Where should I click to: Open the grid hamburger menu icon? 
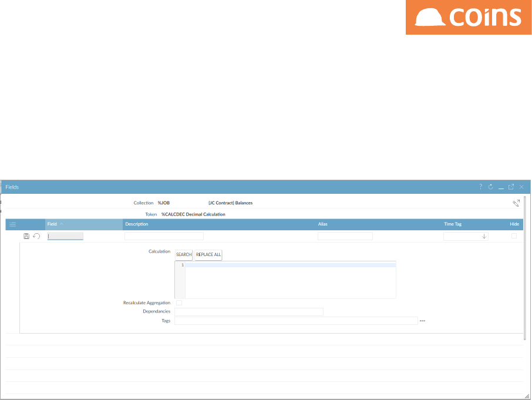[x=12, y=224]
